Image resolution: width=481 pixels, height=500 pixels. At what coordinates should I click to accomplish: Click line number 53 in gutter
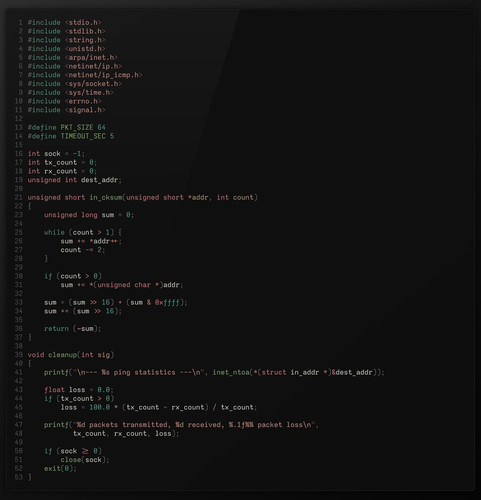(19, 477)
